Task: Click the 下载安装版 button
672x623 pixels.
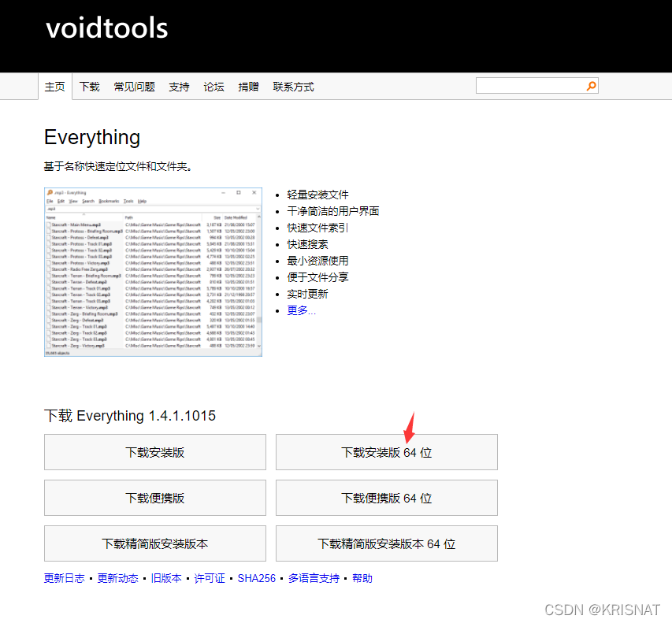Action: click(155, 452)
